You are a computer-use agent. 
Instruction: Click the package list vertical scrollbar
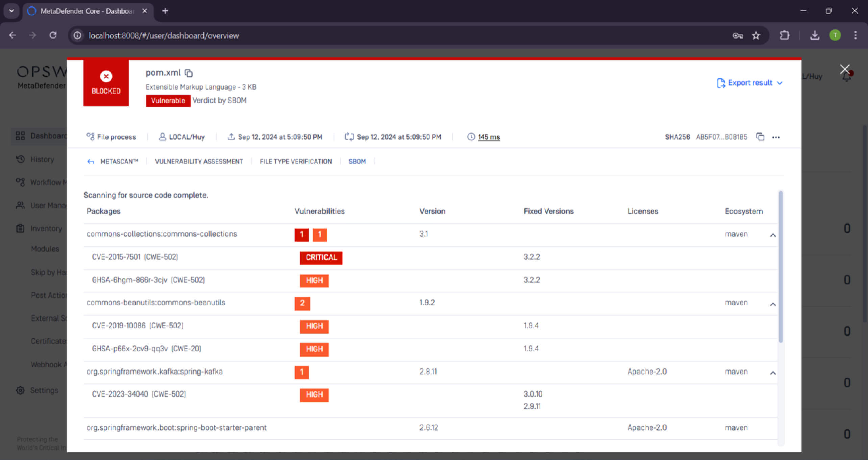tap(781, 267)
